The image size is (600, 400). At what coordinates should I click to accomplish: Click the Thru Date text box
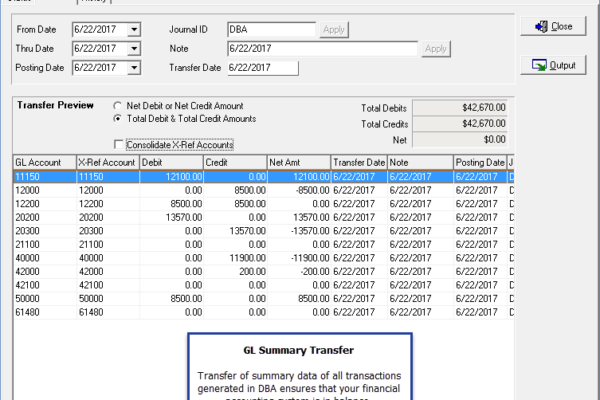100,49
